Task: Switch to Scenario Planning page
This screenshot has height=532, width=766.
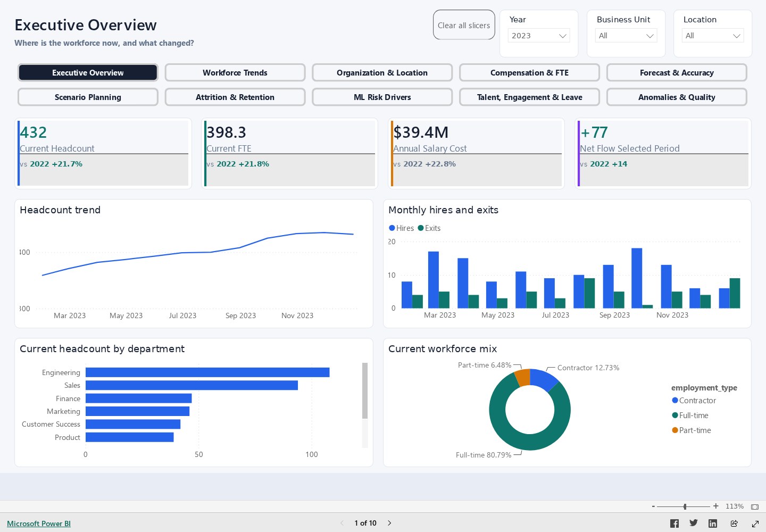Action: point(88,97)
